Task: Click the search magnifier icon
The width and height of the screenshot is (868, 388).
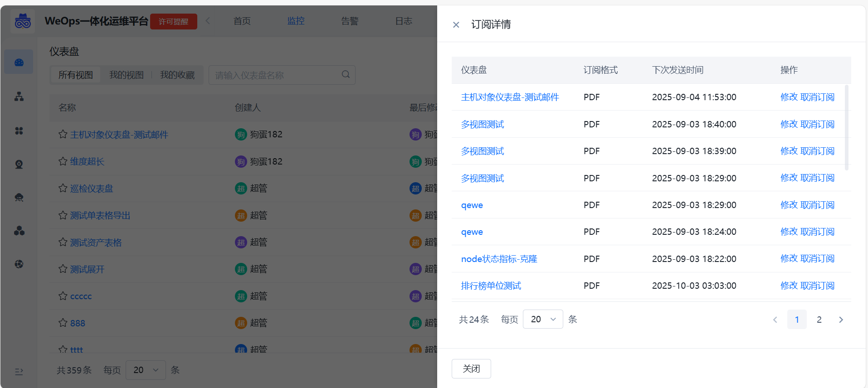Action: 346,75
